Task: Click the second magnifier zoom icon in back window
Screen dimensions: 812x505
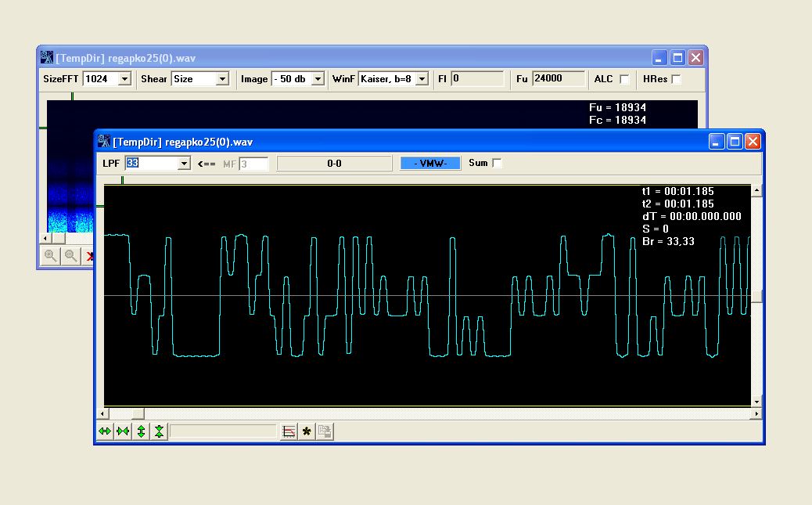Action: [71, 255]
